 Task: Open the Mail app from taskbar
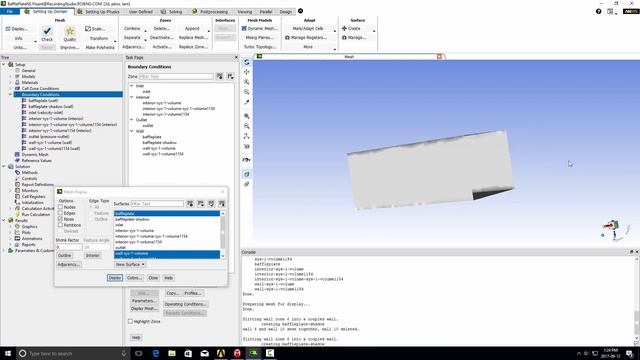pos(204,353)
